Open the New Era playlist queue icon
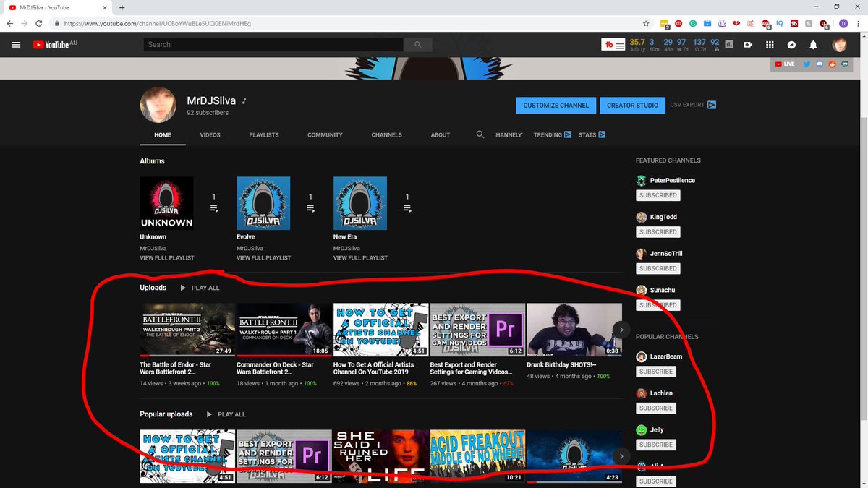868x488 pixels. [407, 208]
